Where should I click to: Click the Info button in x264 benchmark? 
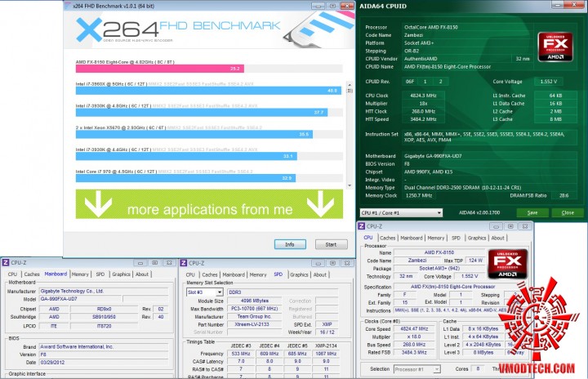(x=290, y=245)
